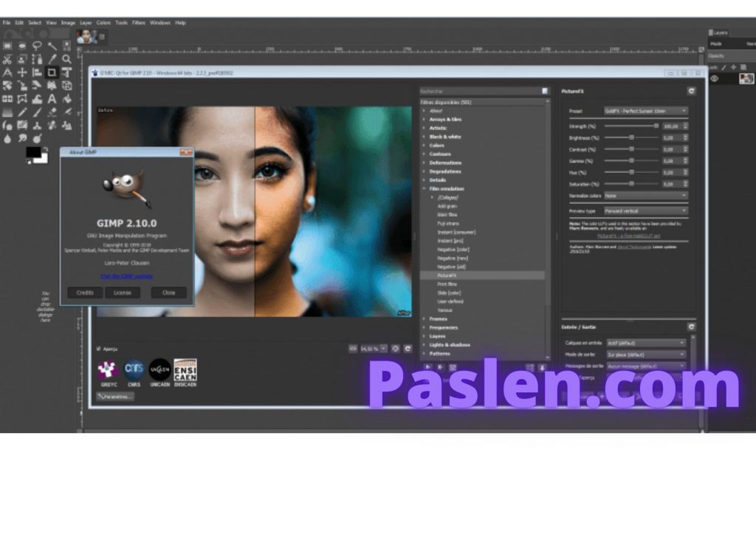Click the Paramètres button in G'MIC

click(x=115, y=397)
